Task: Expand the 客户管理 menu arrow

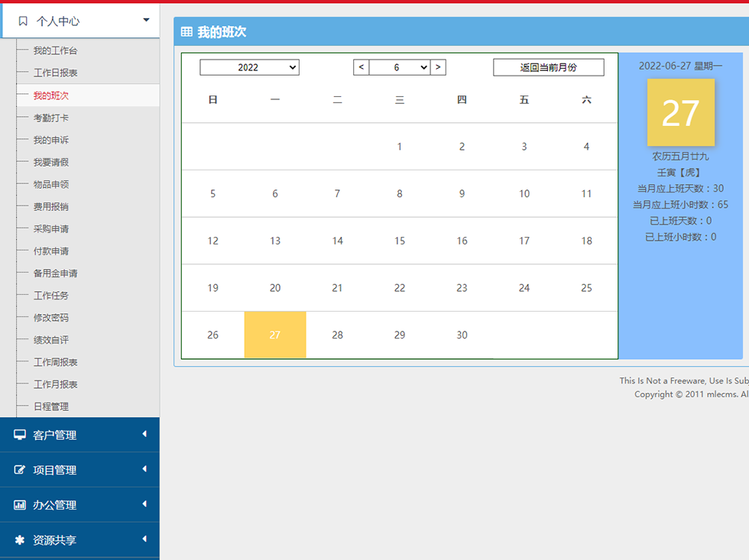Action: click(x=144, y=434)
